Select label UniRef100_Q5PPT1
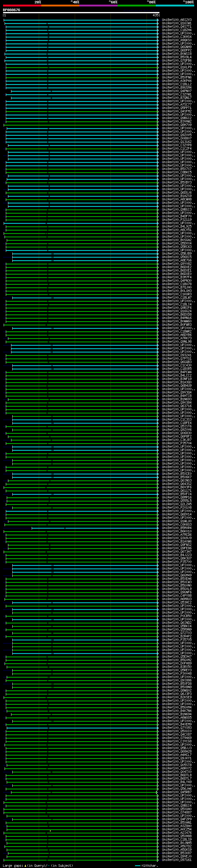Viewport: 197px width, 868px height. point(177,108)
